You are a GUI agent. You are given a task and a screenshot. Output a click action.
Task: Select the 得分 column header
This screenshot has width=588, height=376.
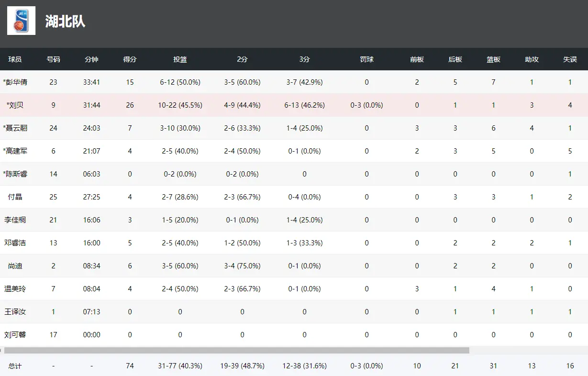(x=130, y=59)
